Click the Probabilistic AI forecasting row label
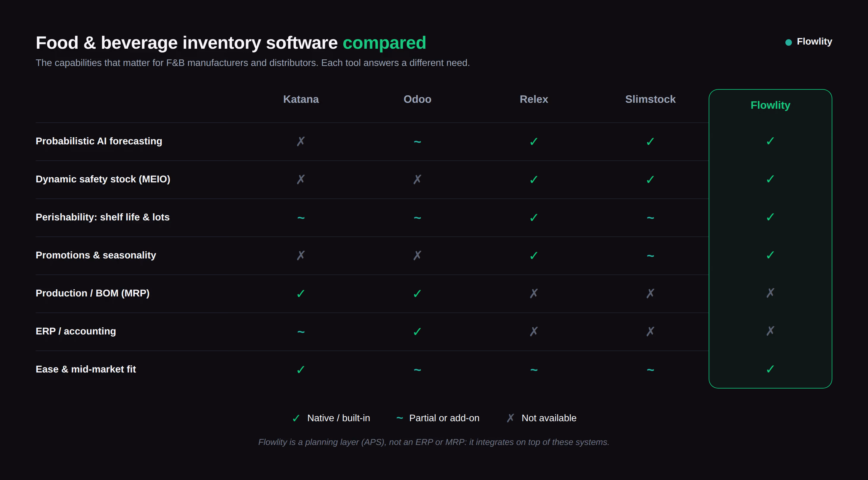868x480 pixels. (x=99, y=141)
